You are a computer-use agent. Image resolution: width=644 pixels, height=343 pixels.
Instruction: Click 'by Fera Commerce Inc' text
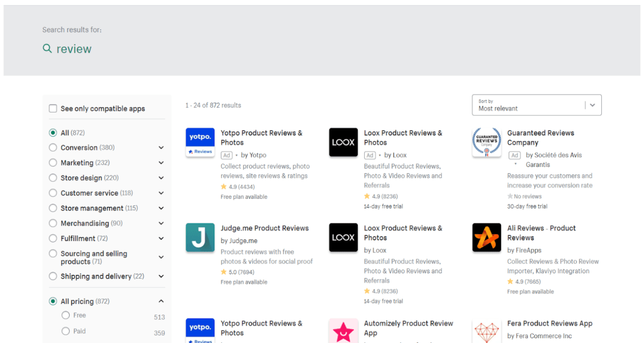pos(539,336)
